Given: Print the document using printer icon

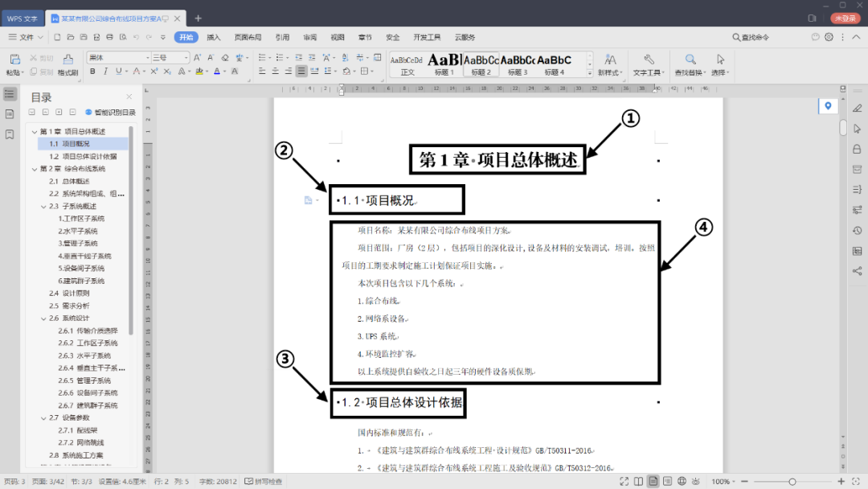Looking at the screenshot, I should click(109, 37).
